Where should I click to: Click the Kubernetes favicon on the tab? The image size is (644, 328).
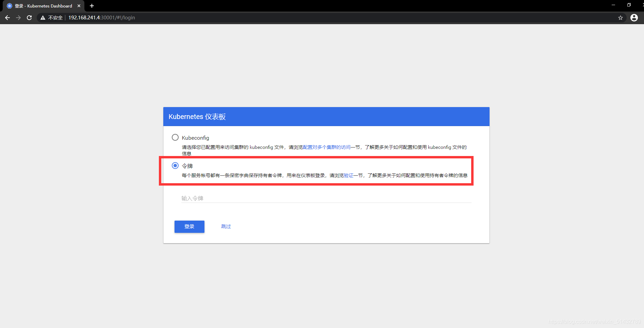tap(10, 6)
